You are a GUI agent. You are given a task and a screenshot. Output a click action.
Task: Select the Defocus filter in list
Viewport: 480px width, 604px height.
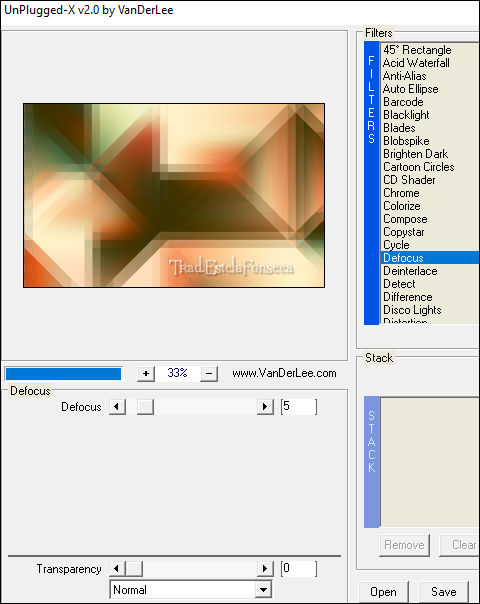(x=430, y=258)
